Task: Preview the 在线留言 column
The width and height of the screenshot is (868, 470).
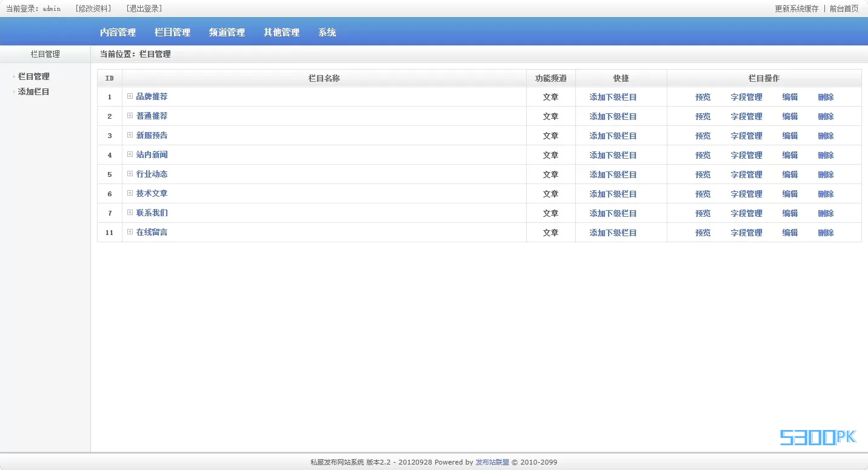Action: [x=703, y=233]
